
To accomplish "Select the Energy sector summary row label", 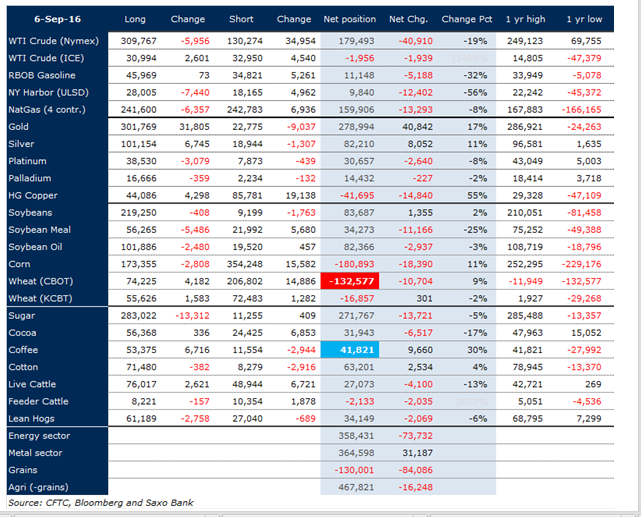I will (x=39, y=436).
